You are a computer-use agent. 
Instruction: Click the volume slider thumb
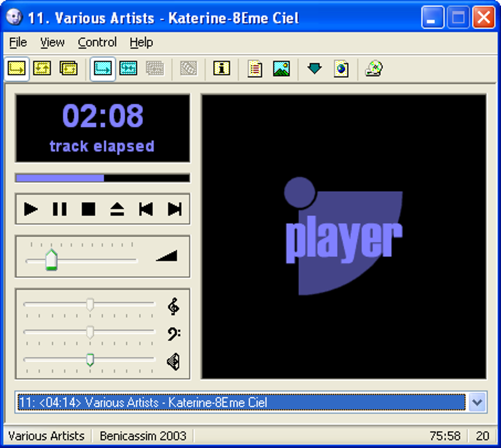(52, 259)
